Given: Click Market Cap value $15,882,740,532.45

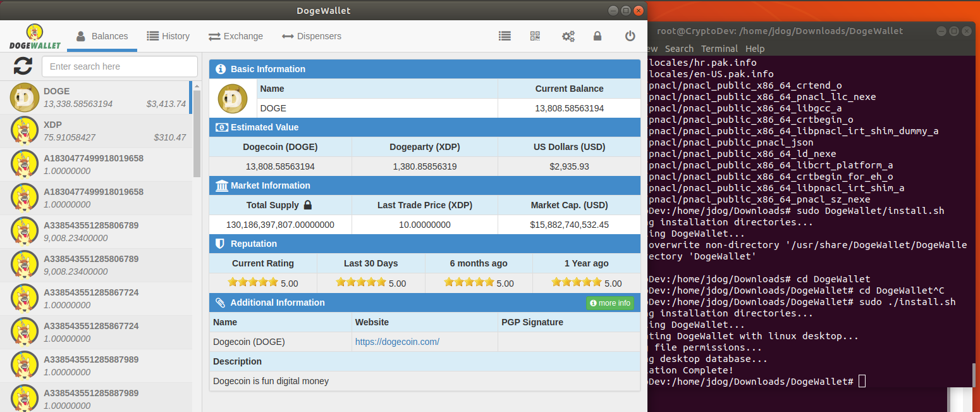Looking at the screenshot, I should pyautogui.click(x=569, y=225).
